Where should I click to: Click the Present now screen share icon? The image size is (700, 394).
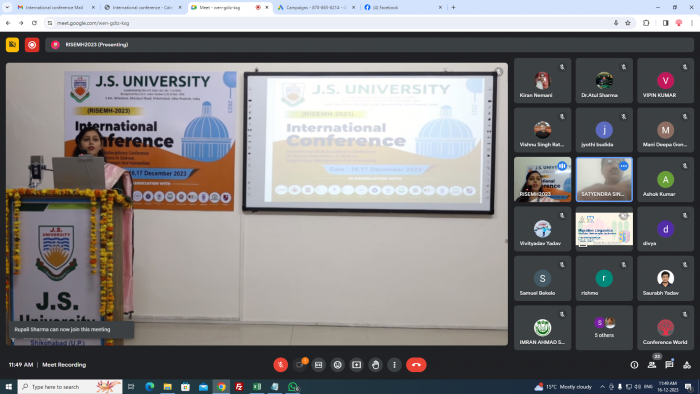click(x=356, y=365)
